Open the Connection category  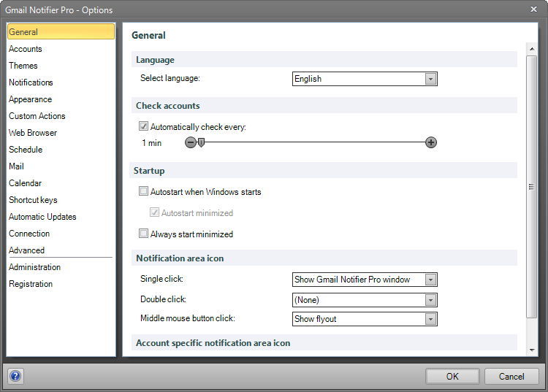(x=29, y=233)
